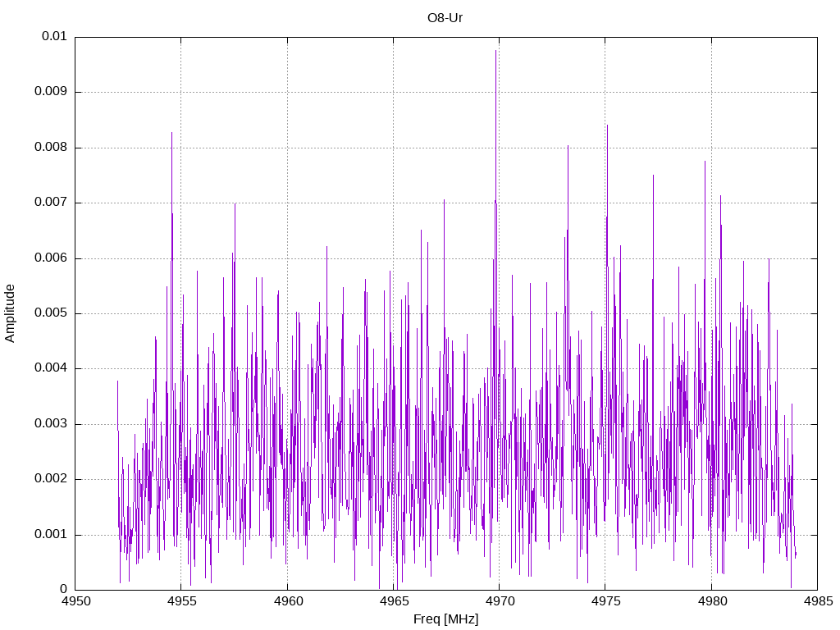The width and height of the screenshot is (840, 630).
Task: Click the 0.01 y-axis tick label
Action: pos(55,36)
